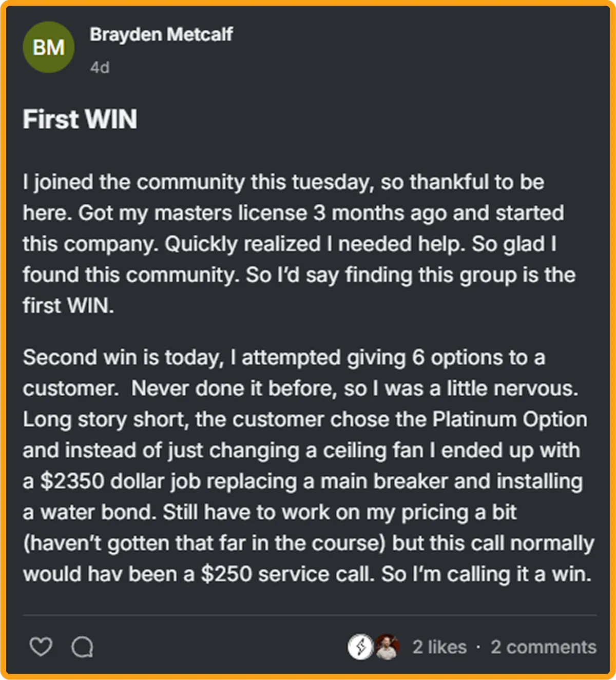
Task: Show who liked via 2 likes
Action: pyautogui.click(x=439, y=647)
